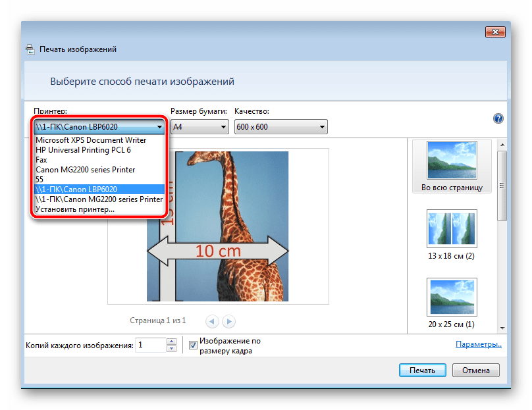The height and width of the screenshot is (410, 532).
Task: Open the paper size A4 dropdown
Action: [199, 126]
